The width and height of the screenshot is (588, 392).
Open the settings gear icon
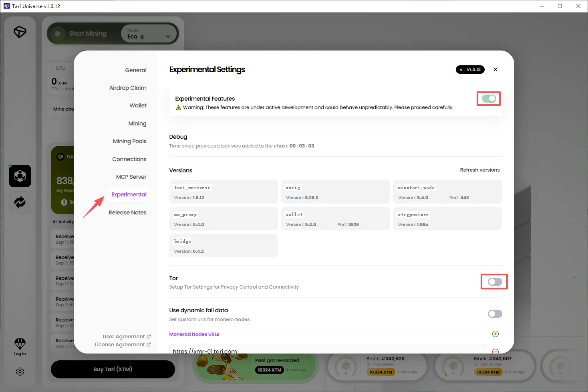[20, 372]
